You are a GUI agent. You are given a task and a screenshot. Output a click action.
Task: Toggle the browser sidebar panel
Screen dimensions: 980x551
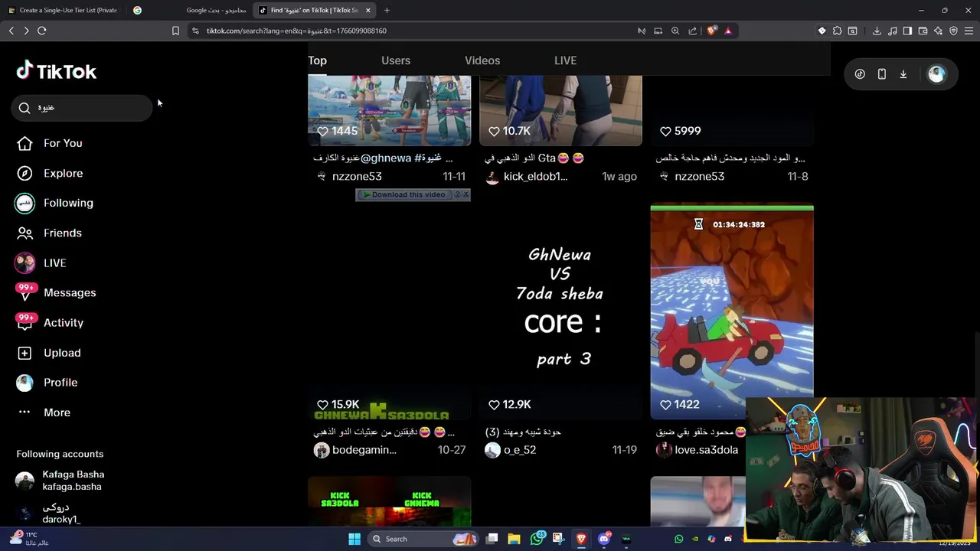coord(907,31)
